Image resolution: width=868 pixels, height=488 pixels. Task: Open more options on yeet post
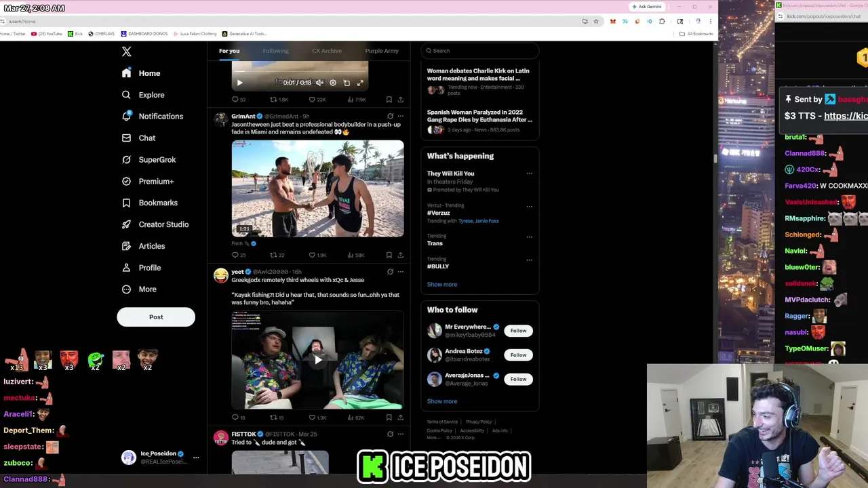[401, 272]
